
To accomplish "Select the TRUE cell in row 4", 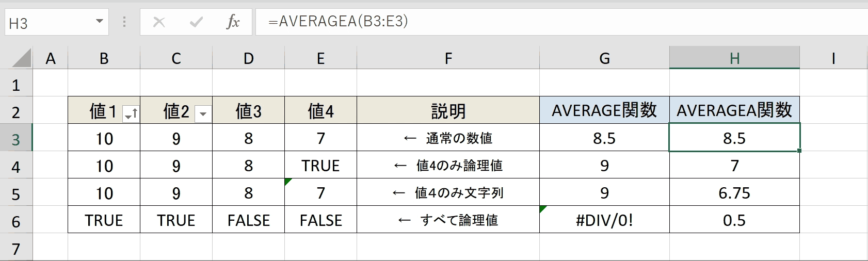I will coord(320,165).
